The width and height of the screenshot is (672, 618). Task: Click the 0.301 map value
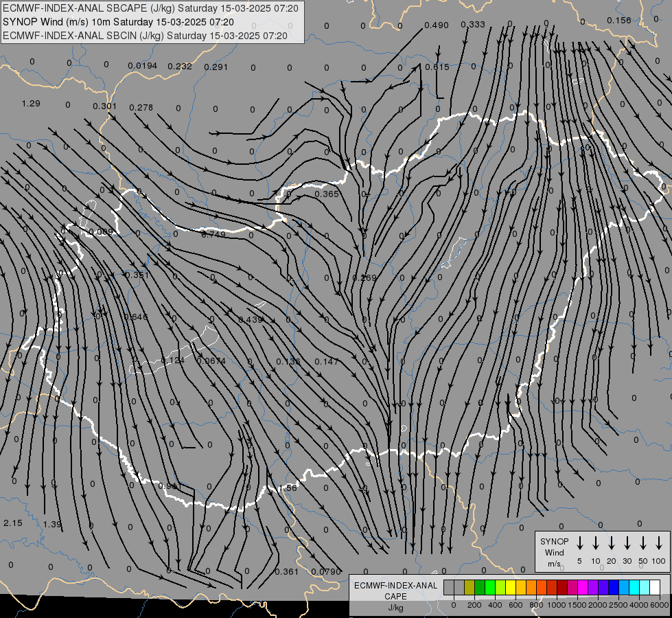point(104,106)
